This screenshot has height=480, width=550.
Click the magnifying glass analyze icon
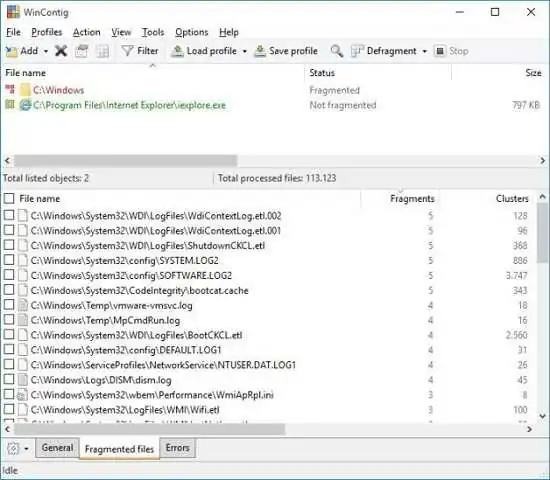coord(337,51)
